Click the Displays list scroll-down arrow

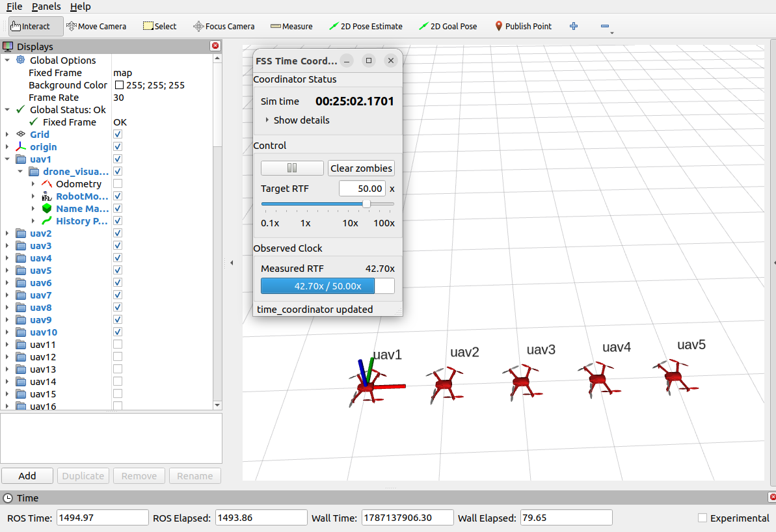tap(217, 405)
